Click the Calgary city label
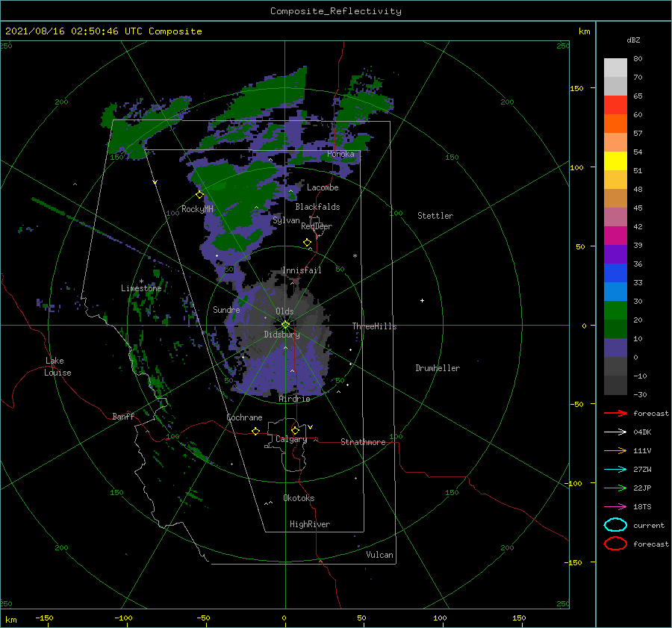 point(291,439)
